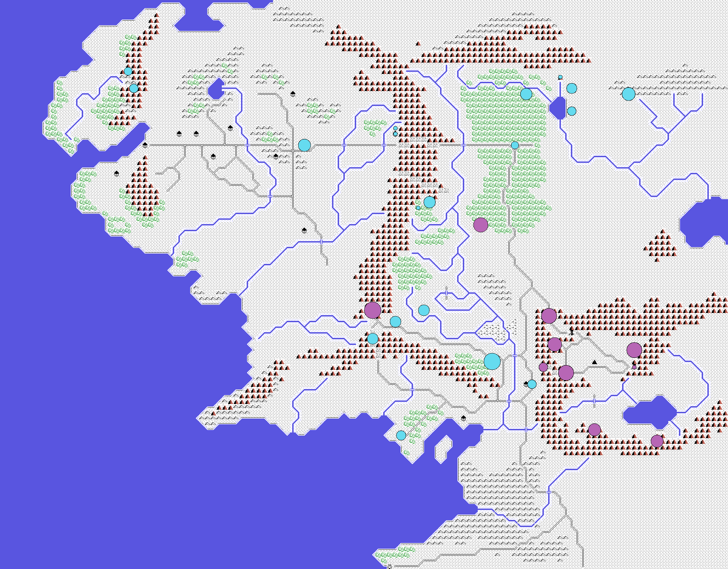728x569 pixels.
Task: Select the lone hut icon south of the main road
Action: coord(304,230)
